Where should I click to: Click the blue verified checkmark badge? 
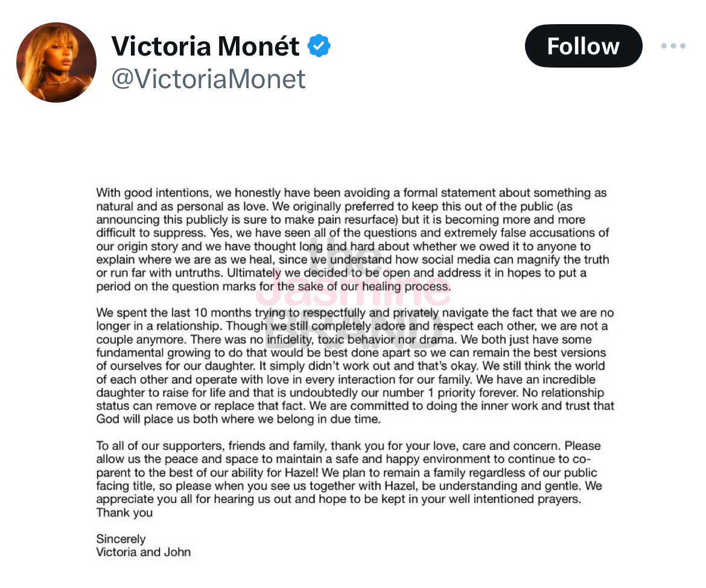(319, 45)
